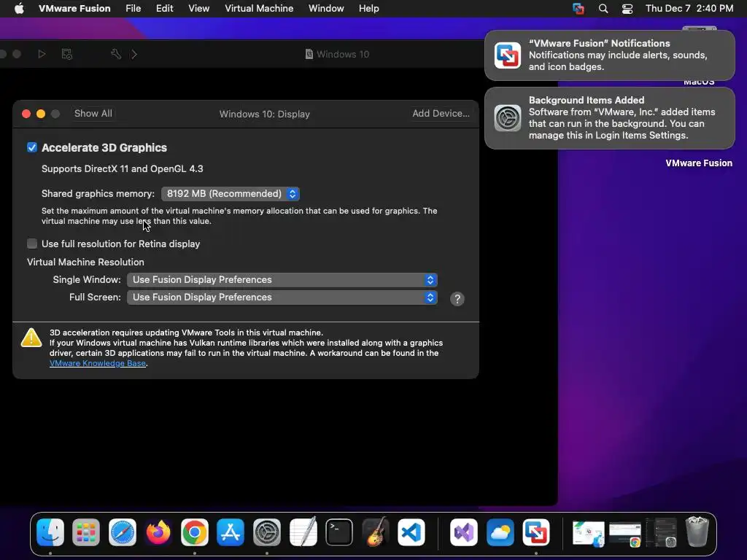Restore the first minimized window thumbnail in dock
The width and height of the screenshot is (747, 560).
(589, 533)
